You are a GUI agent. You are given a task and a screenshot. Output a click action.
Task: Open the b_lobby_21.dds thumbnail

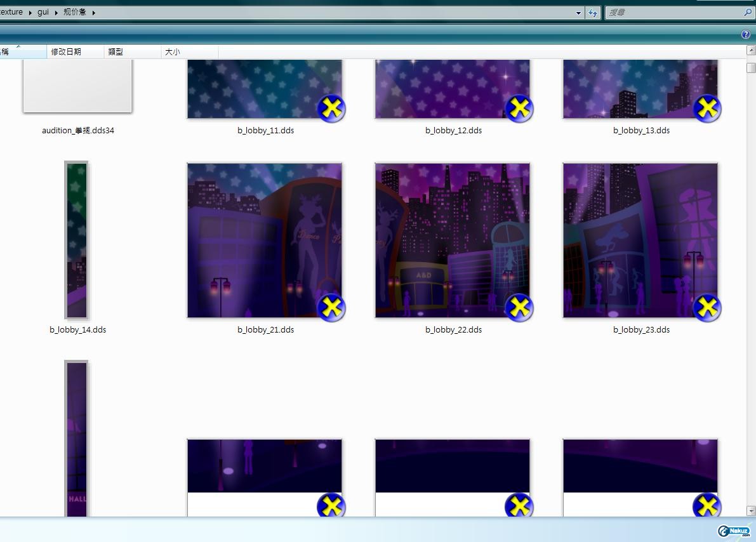[x=264, y=240]
